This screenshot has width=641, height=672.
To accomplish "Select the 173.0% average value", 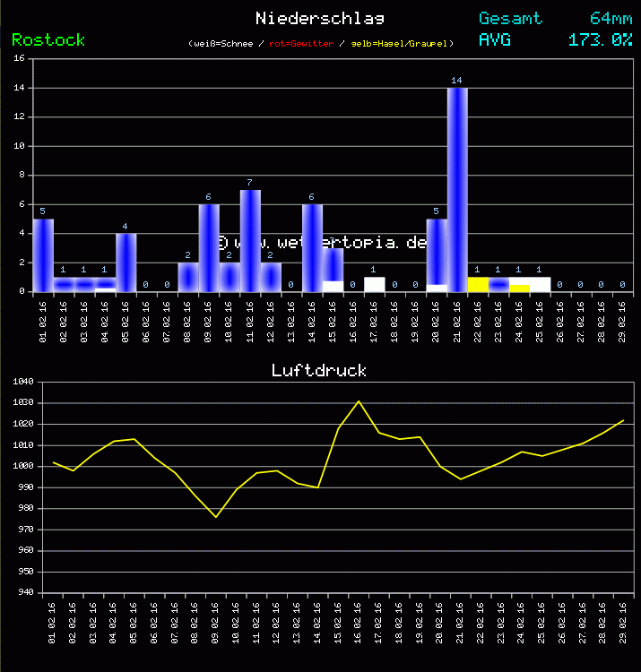I will (x=600, y=39).
